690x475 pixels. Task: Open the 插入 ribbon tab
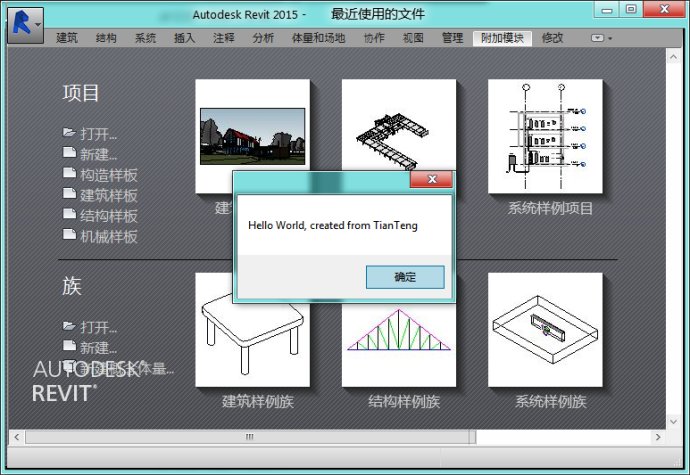(184, 38)
